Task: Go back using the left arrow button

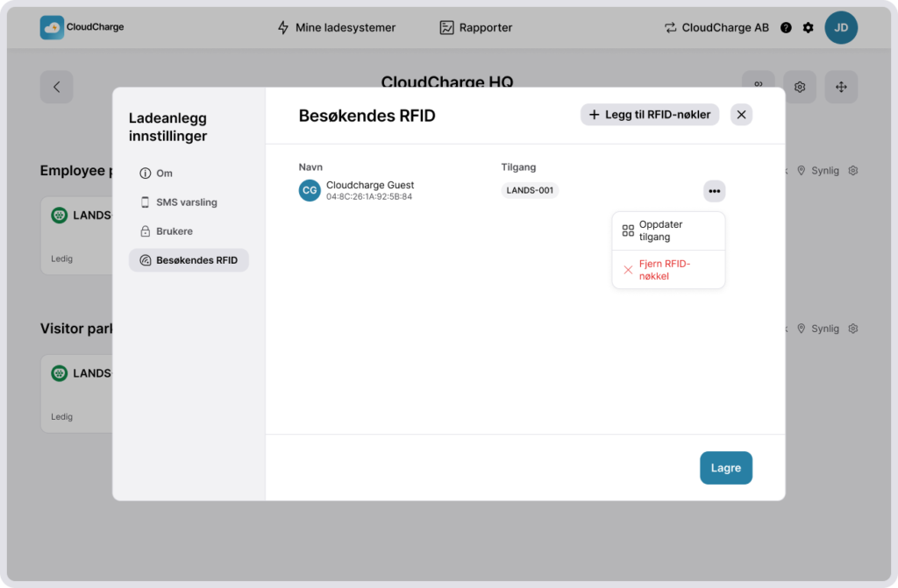Action: pyautogui.click(x=56, y=87)
